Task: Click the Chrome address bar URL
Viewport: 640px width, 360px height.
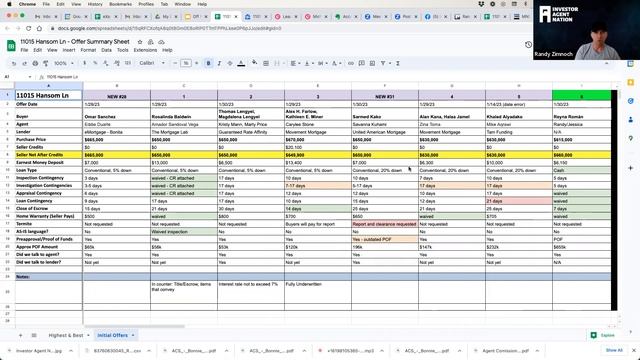Action: [x=169, y=28]
